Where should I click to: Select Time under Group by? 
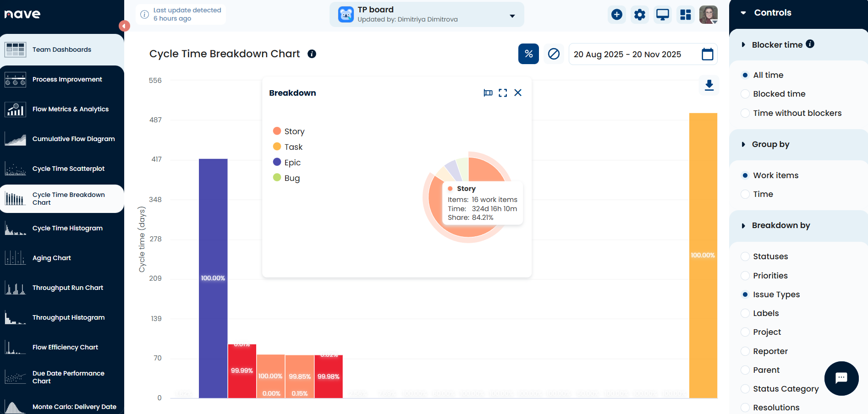point(746,194)
